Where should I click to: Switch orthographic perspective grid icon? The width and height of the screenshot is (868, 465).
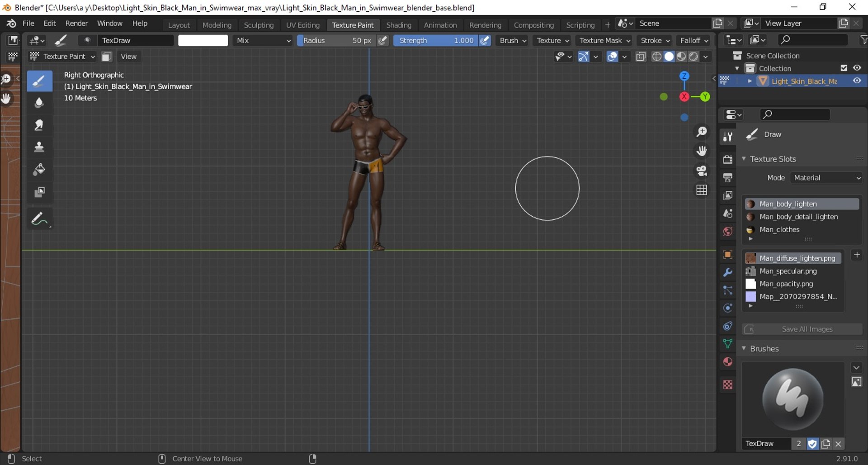click(x=702, y=190)
